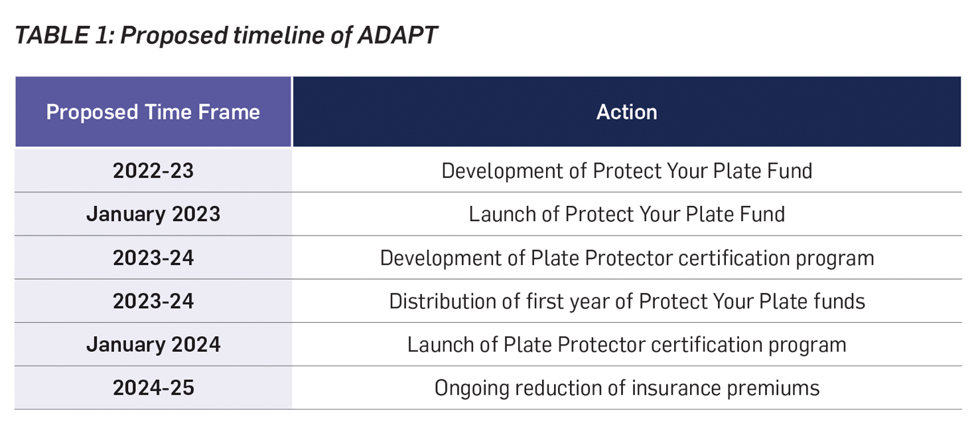Click the '2024-25' time frame cell

[153, 388]
